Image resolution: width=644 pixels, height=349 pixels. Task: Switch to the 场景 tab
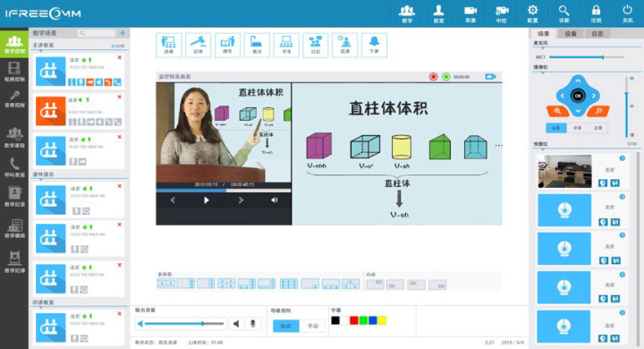click(543, 34)
